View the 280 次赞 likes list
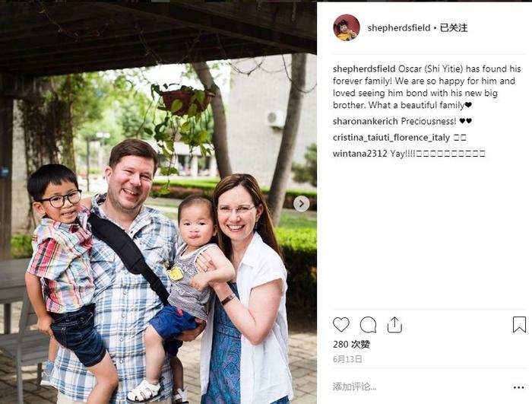The image size is (532, 404). 351,345
